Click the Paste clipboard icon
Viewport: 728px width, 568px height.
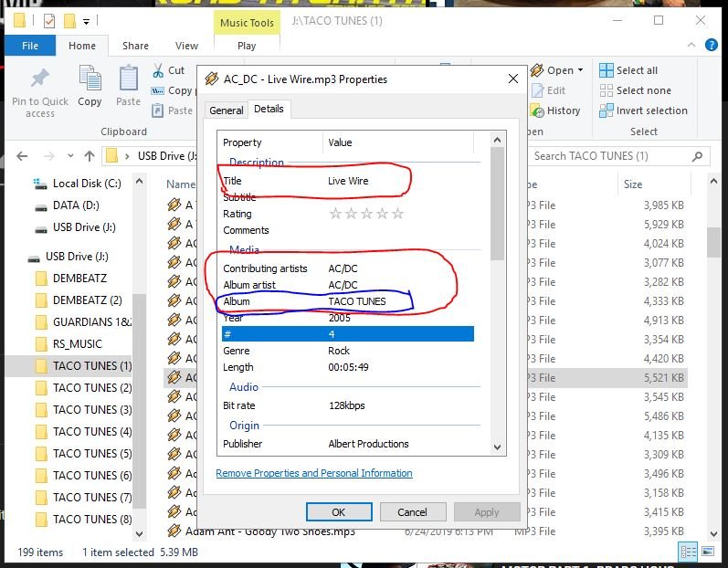[128, 78]
